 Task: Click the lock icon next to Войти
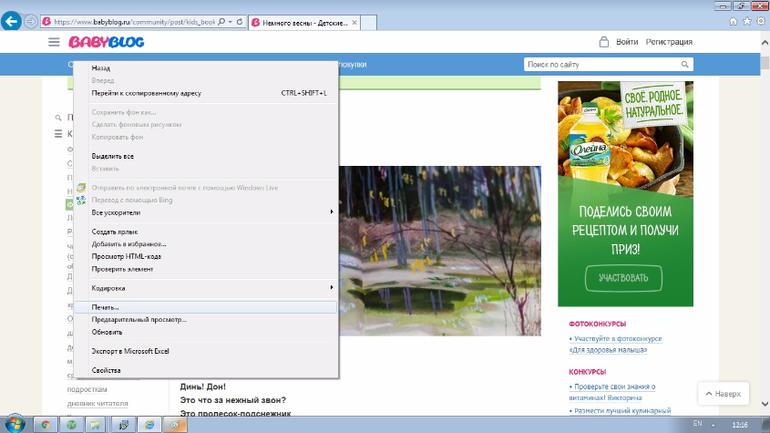tap(603, 42)
